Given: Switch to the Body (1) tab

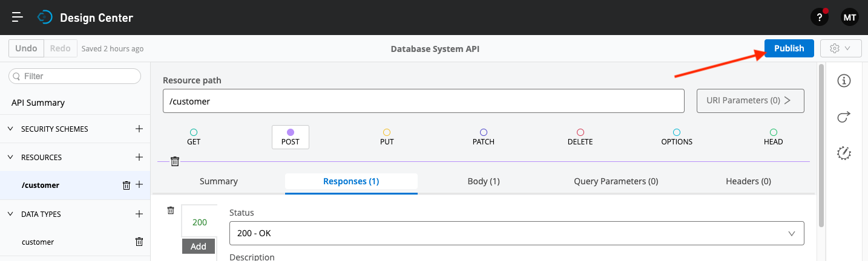Looking at the screenshot, I should (484, 181).
